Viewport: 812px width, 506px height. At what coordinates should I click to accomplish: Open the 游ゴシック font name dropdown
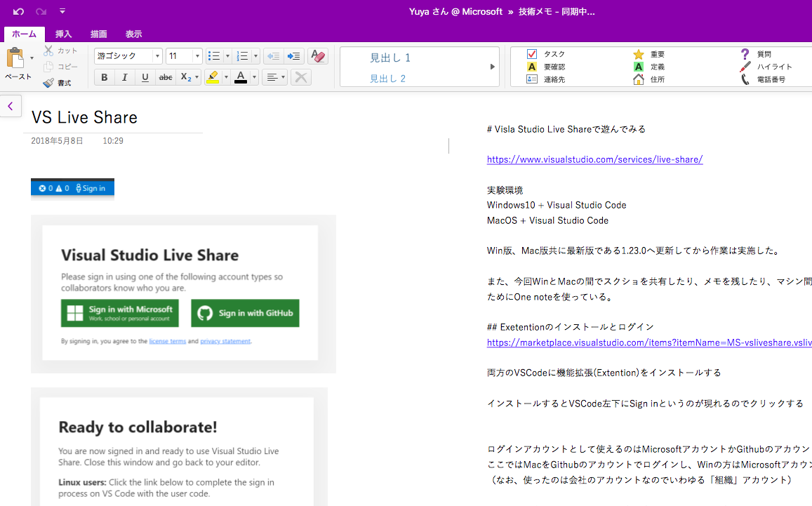[x=157, y=56]
